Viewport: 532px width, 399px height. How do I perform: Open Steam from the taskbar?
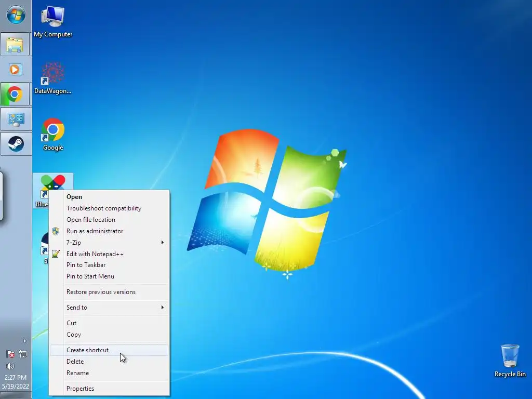[x=15, y=144]
